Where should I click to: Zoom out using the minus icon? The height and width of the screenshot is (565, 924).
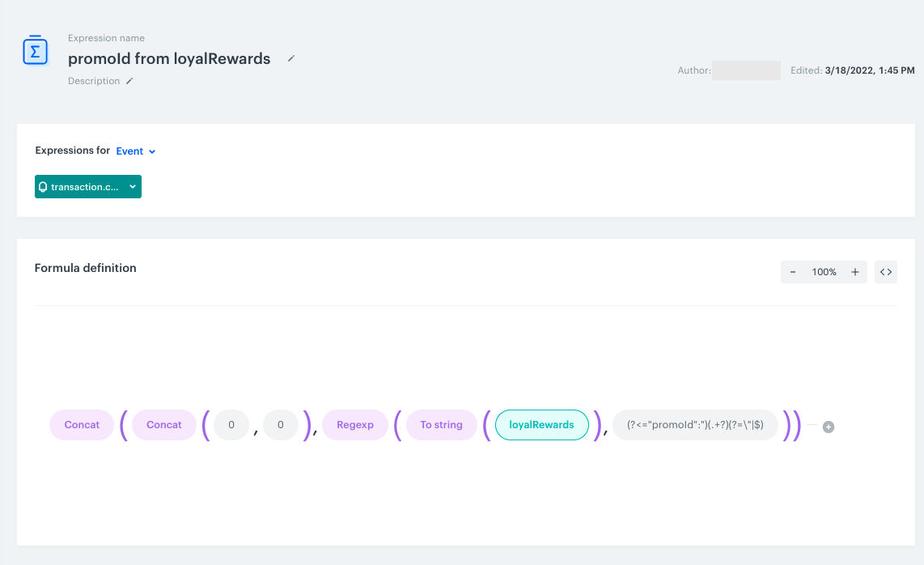point(794,271)
